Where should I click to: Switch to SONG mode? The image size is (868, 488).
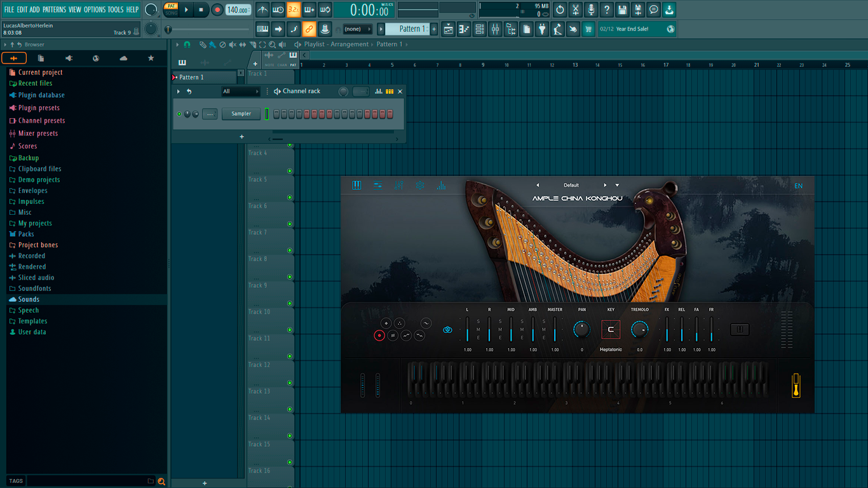pos(172,13)
